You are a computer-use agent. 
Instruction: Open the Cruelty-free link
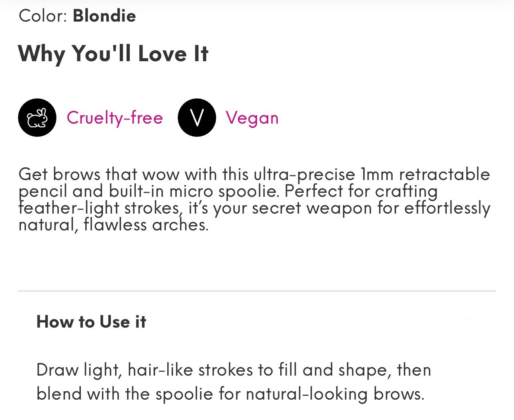[x=115, y=118]
